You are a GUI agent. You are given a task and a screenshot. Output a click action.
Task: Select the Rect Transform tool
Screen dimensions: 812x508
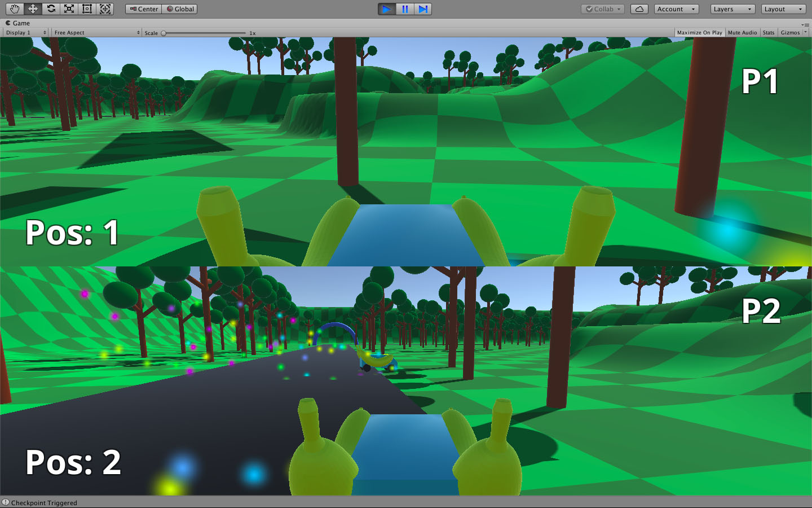[87, 8]
